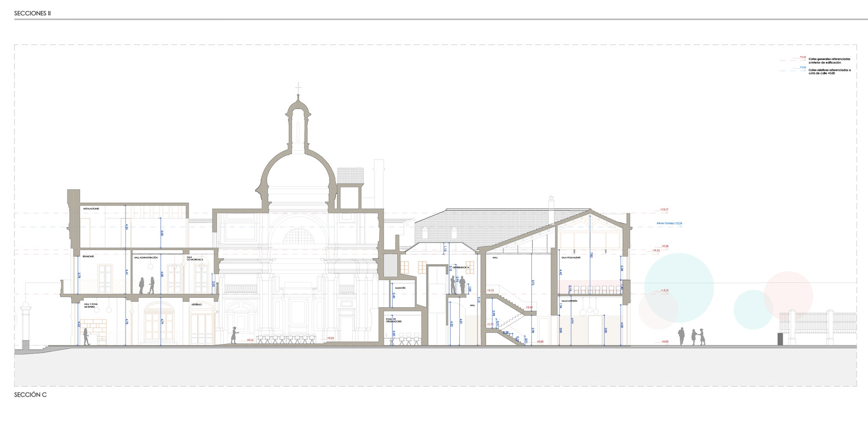This screenshot has width=868, height=424.
Task: Select the person walking toward the church chairs
Action: click(x=234, y=335)
